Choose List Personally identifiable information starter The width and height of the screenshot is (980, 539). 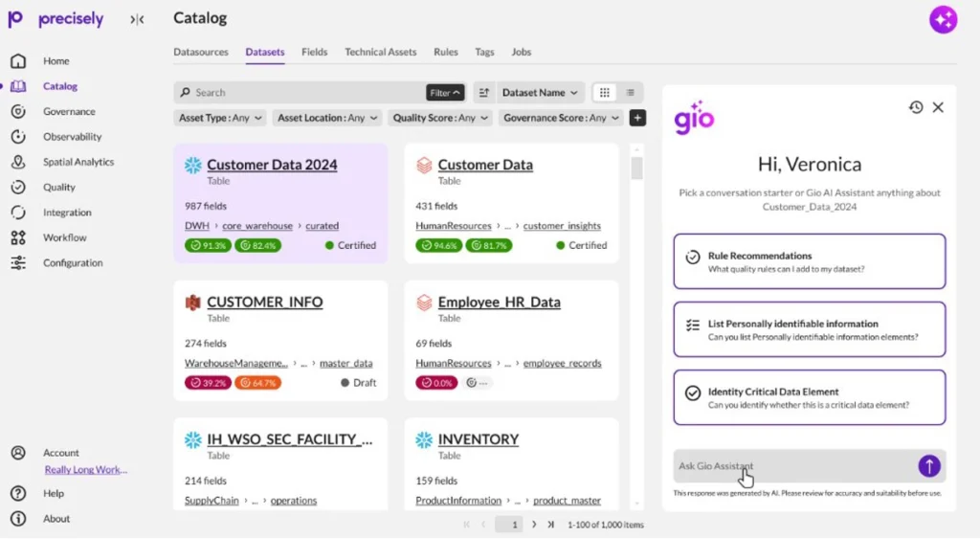point(810,329)
